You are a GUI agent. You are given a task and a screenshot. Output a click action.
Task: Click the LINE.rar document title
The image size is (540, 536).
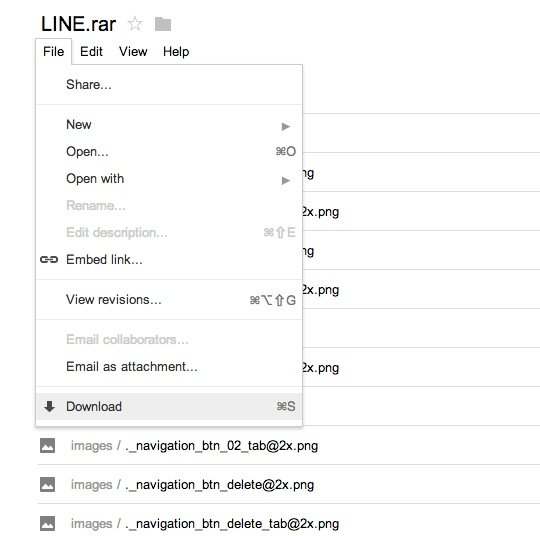coord(79,24)
